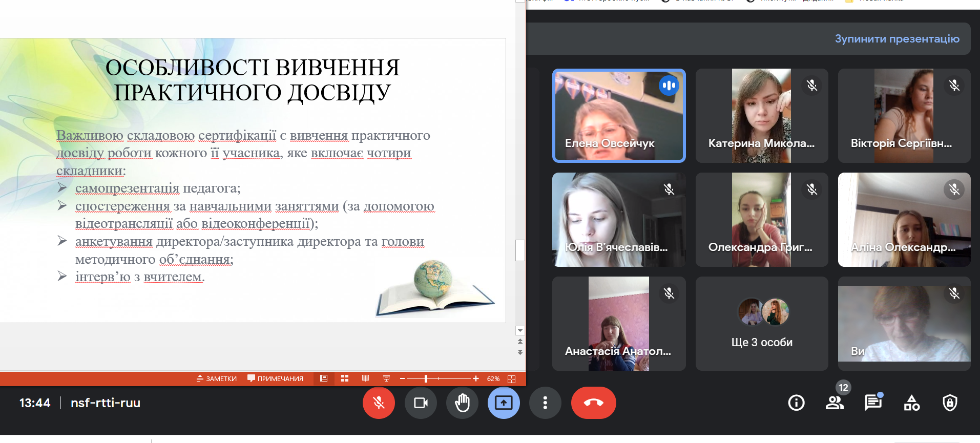Open ЗАМЕТКИ pane in PowerPoint

click(217, 379)
